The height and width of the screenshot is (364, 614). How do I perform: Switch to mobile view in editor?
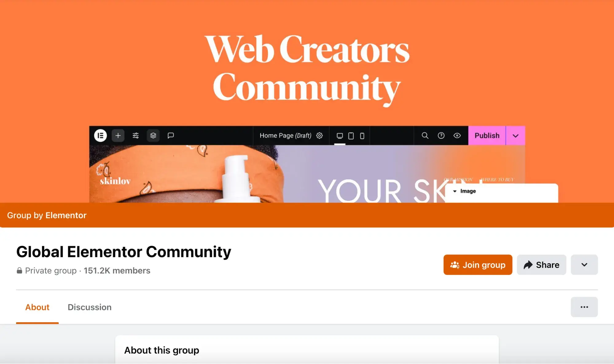coord(362,135)
